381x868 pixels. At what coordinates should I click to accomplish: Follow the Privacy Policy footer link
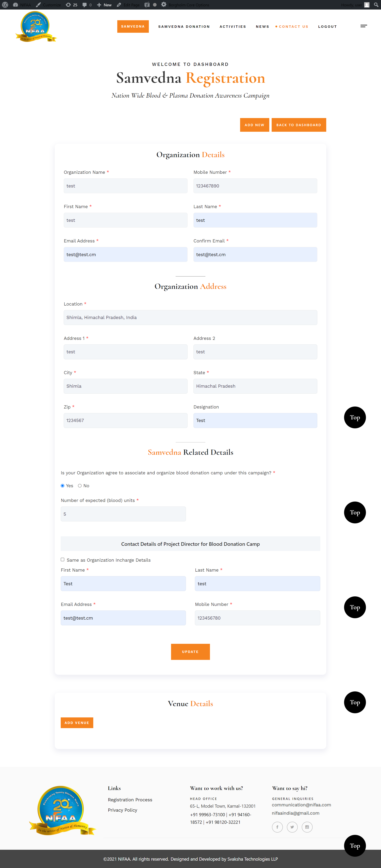tap(122, 810)
